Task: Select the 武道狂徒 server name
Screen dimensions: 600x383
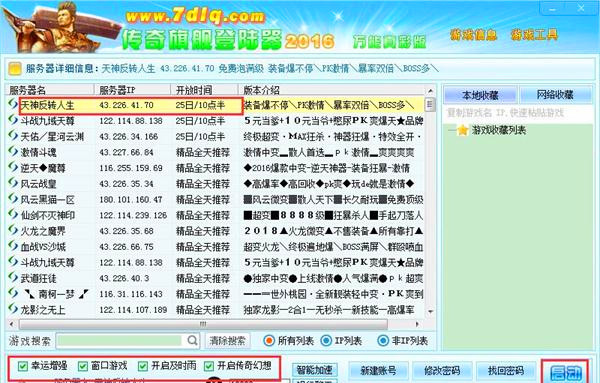Action: 38,278
